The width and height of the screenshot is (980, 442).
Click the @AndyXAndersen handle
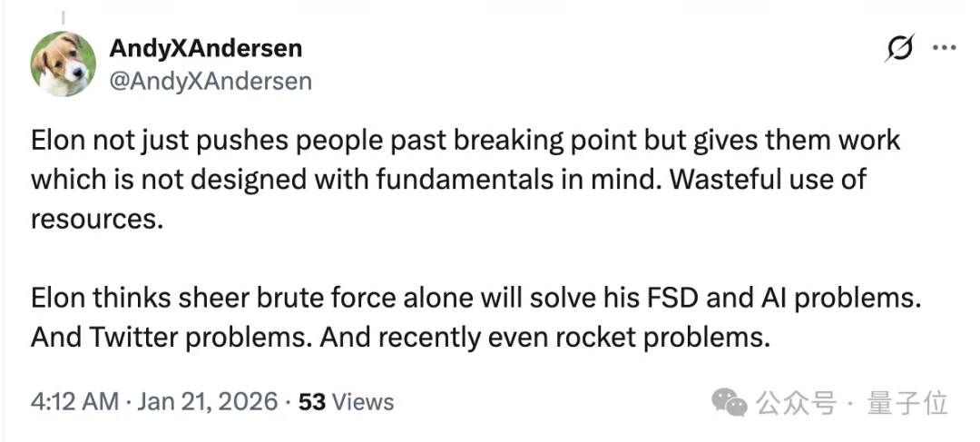[x=211, y=81]
